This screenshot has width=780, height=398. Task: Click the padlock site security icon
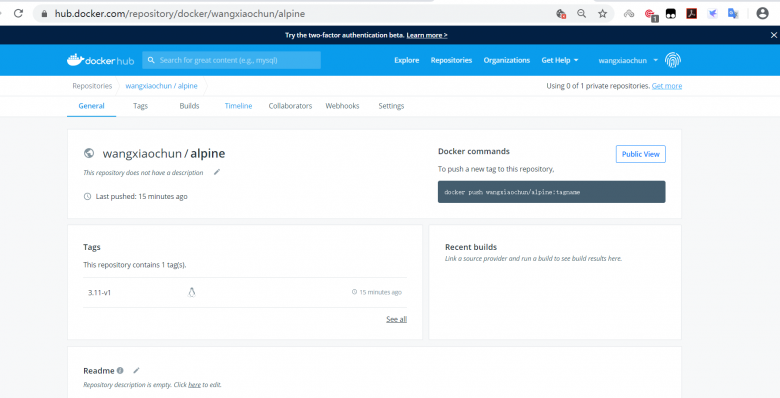pos(45,14)
